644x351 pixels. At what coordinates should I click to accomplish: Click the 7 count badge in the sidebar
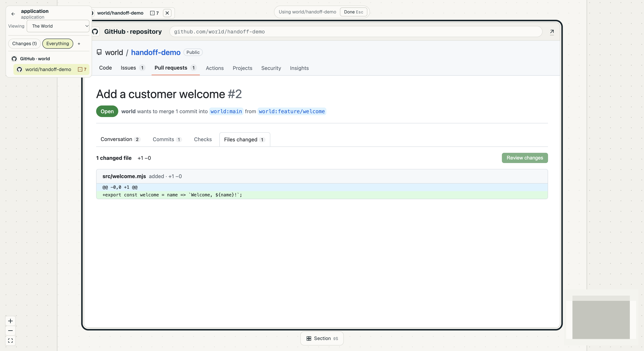pyautogui.click(x=82, y=69)
